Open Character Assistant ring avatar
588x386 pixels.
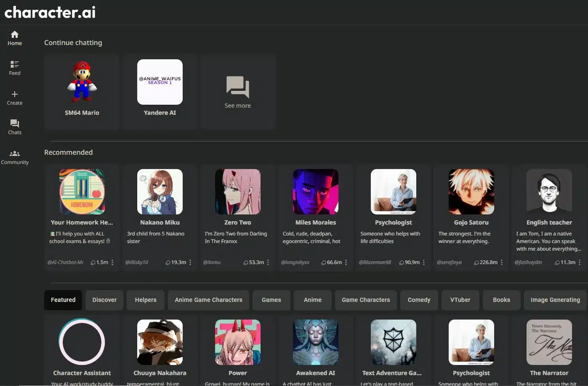[82, 341]
